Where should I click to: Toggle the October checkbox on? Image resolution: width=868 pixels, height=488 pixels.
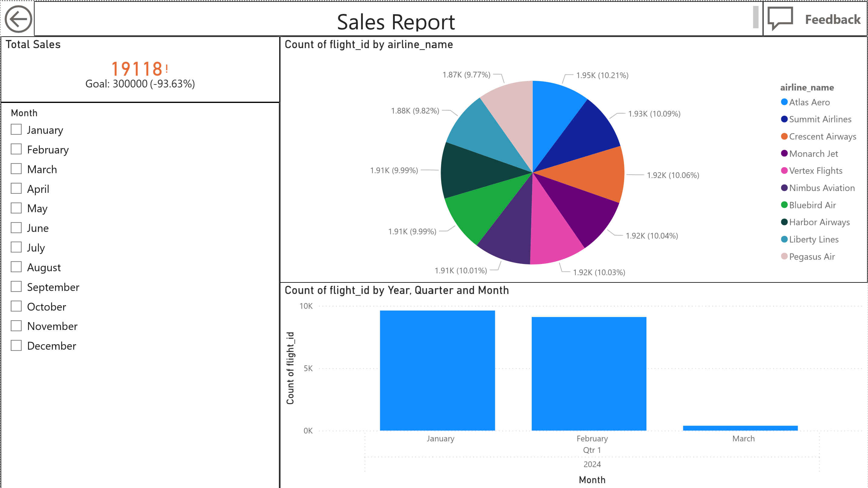pyautogui.click(x=16, y=306)
